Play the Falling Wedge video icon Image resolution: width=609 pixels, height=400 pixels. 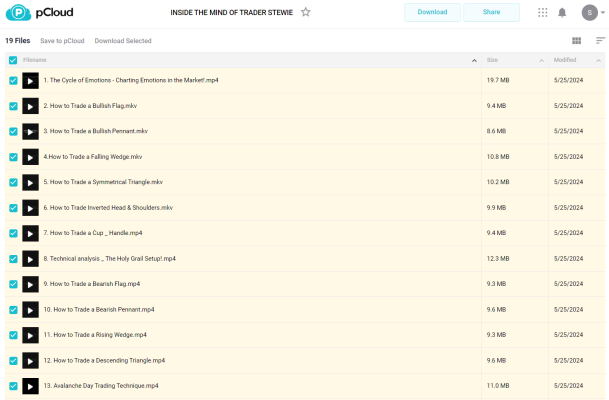[x=30, y=157]
